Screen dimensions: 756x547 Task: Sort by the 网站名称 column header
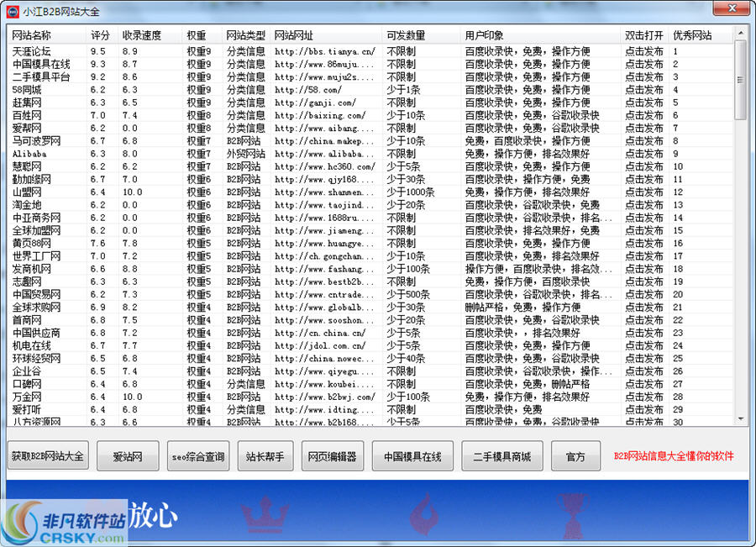tap(47, 35)
